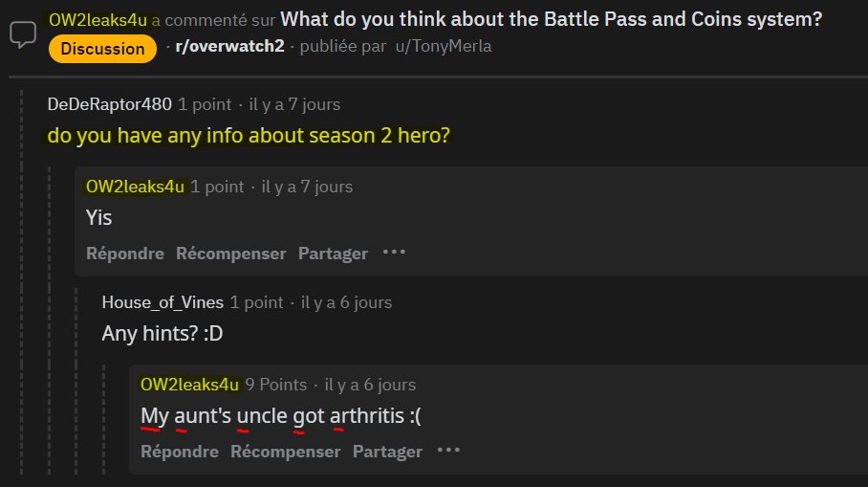
Task: Click the comment speech bubble icon
Action: [23, 34]
